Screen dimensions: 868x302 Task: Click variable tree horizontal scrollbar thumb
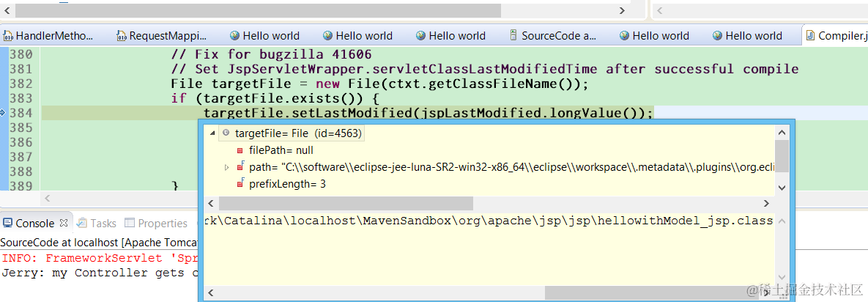click(x=346, y=203)
